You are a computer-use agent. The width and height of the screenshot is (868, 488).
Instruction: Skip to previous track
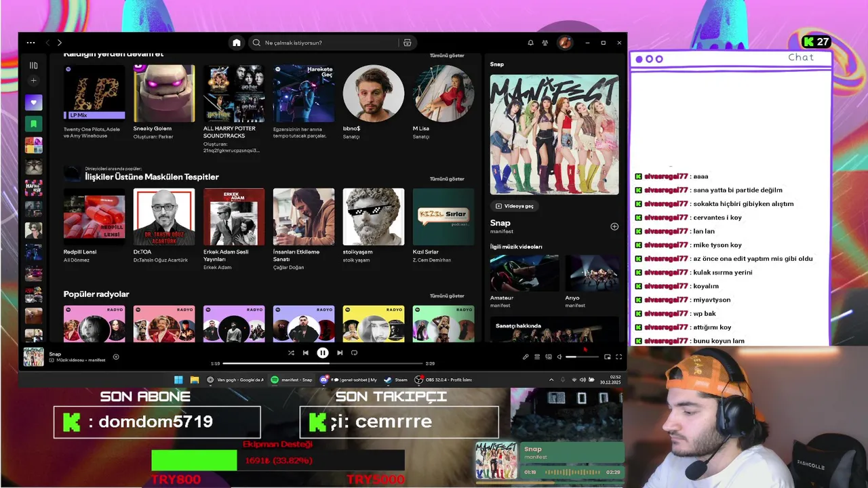(x=306, y=352)
